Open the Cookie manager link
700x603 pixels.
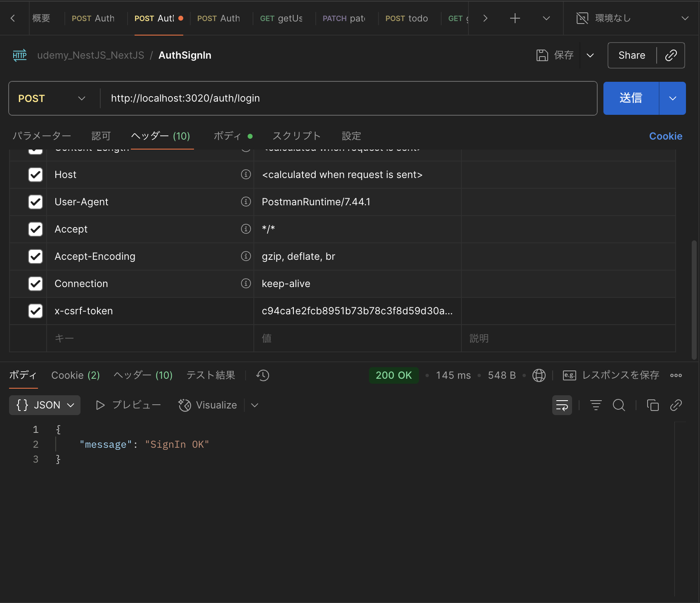click(x=666, y=136)
